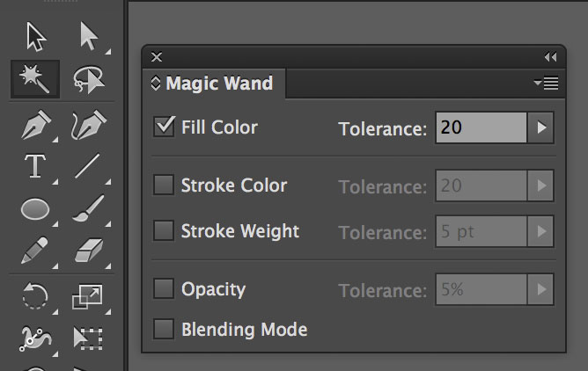Screen dimensions: 588x371
Task: Cycle Magic Wand panel view options arrows
Action: click(x=156, y=84)
